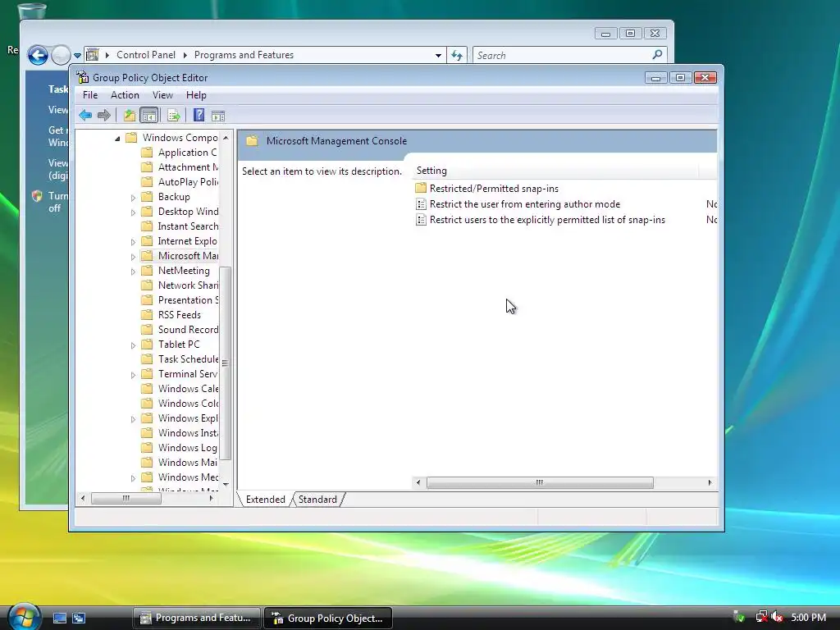Click the Refresh icon beside the address bar
The image size is (840, 630).
point(457,55)
